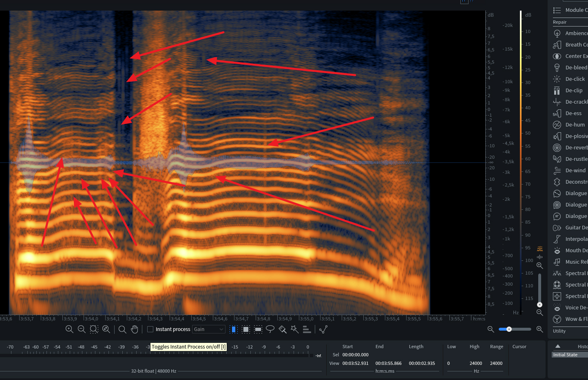Select the time-frequency rectangle selection tool
The width and height of the screenshot is (588, 380).
[x=246, y=329]
